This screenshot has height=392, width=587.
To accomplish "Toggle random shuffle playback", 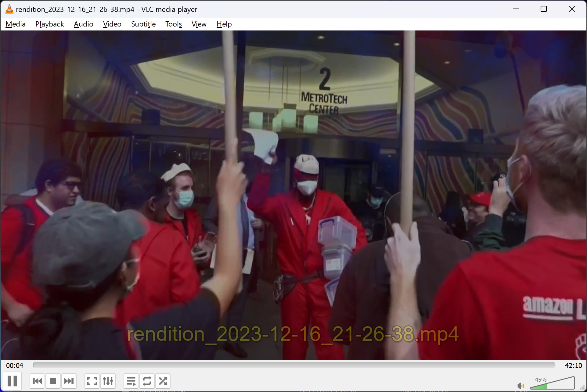I will [163, 381].
